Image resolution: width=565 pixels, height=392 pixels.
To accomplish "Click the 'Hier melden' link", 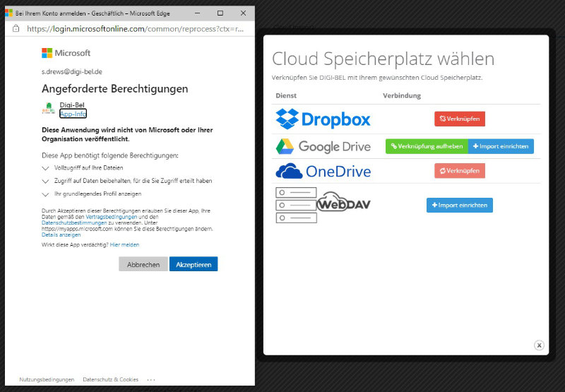I will tap(124, 244).
